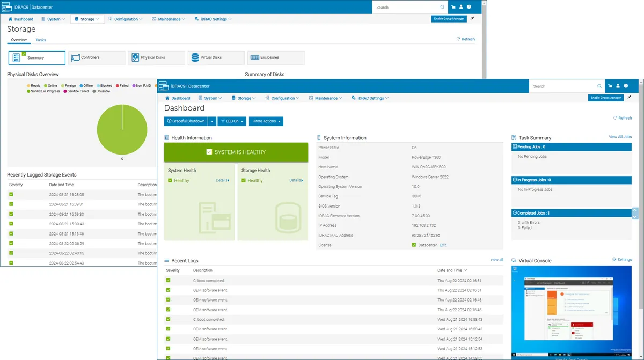Viewport: 644px width, 360px height.
Task: Open the Virtual Disks tile
Action: coord(216,57)
